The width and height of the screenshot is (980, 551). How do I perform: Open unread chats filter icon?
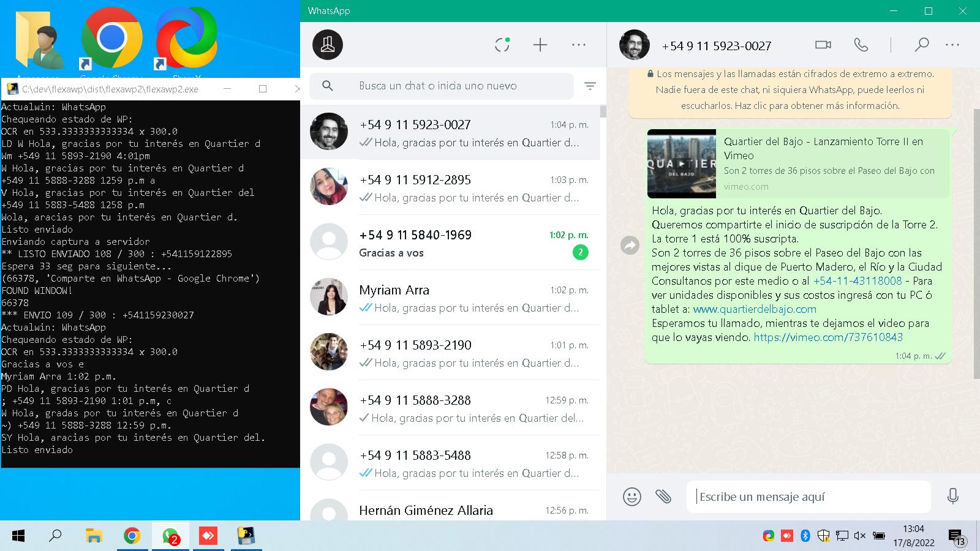point(590,86)
